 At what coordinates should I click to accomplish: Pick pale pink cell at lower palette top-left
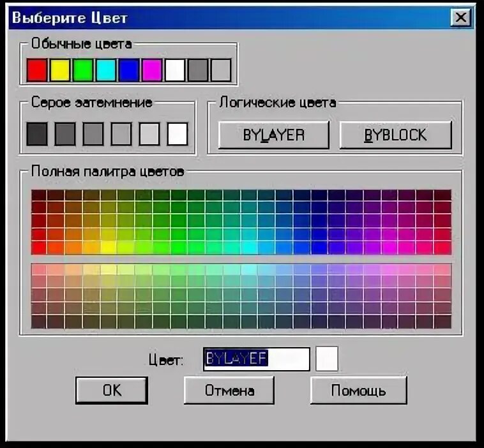click(x=39, y=270)
